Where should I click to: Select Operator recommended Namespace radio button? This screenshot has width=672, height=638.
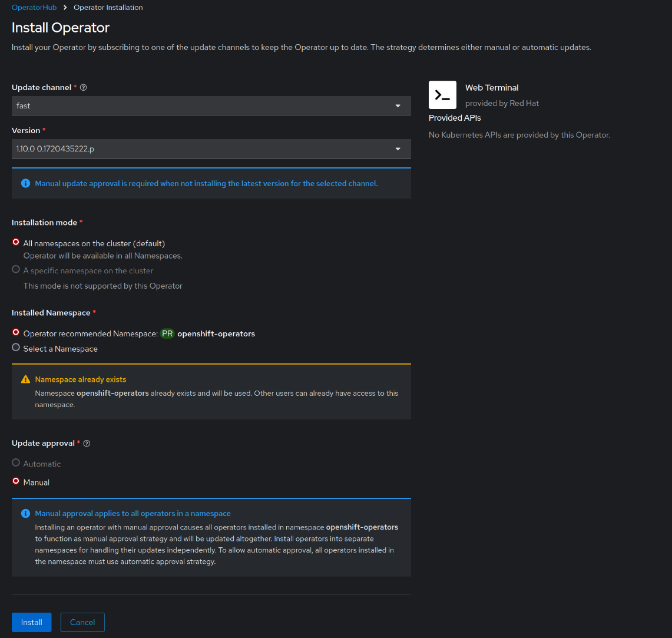[x=16, y=333]
